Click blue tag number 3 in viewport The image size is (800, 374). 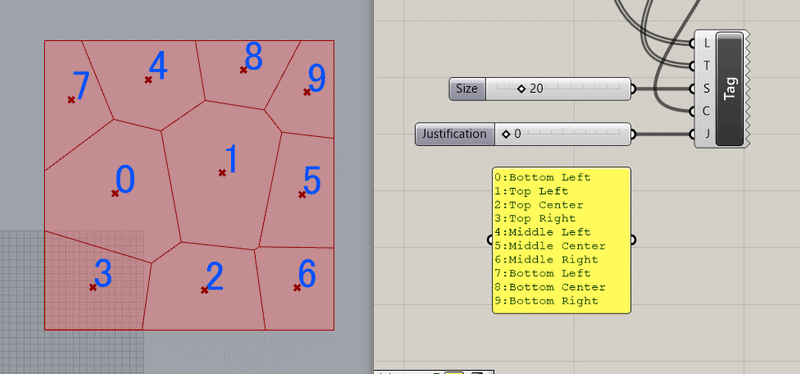click(x=103, y=273)
